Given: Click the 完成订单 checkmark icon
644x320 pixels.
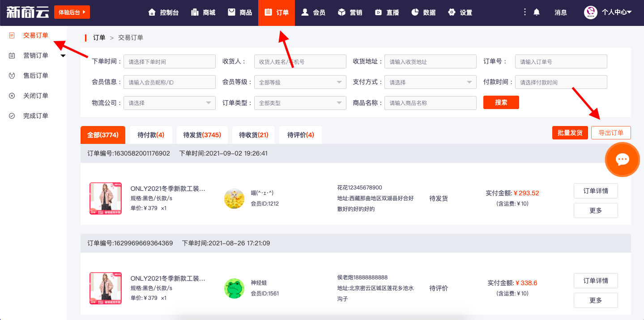Looking at the screenshot, I should pos(12,116).
